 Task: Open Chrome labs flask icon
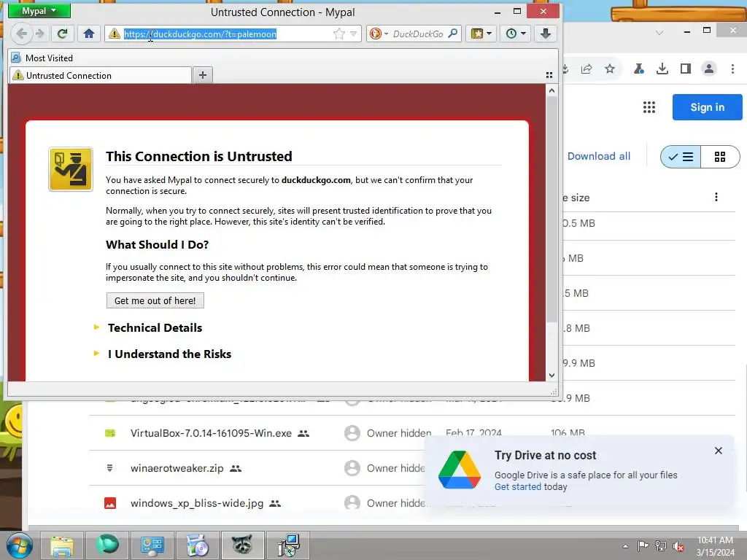[639, 69]
